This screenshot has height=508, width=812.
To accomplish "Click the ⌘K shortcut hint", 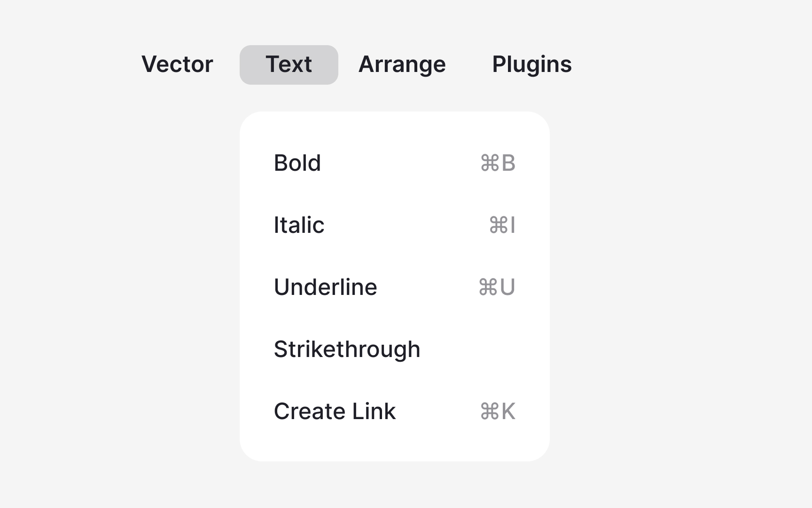I will [498, 412].
